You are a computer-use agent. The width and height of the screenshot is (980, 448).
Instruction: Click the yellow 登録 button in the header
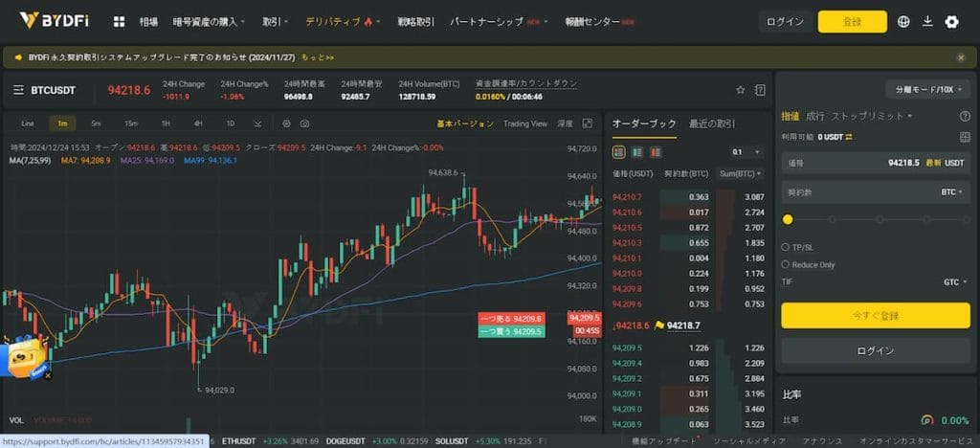click(852, 22)
